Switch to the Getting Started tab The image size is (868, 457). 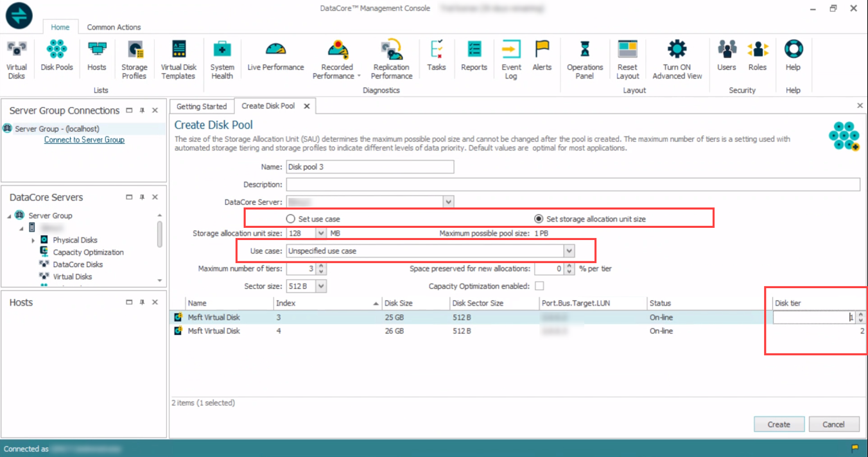[x=202, y=107]
